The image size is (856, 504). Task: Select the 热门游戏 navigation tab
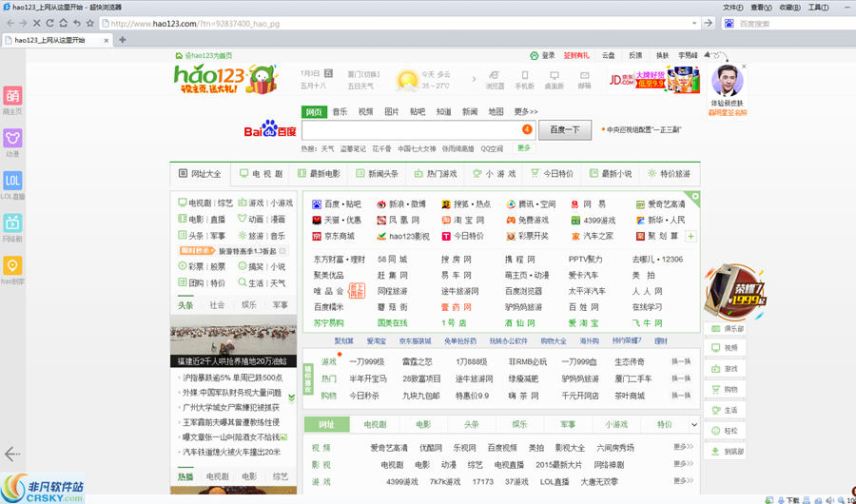coord(437,174)
